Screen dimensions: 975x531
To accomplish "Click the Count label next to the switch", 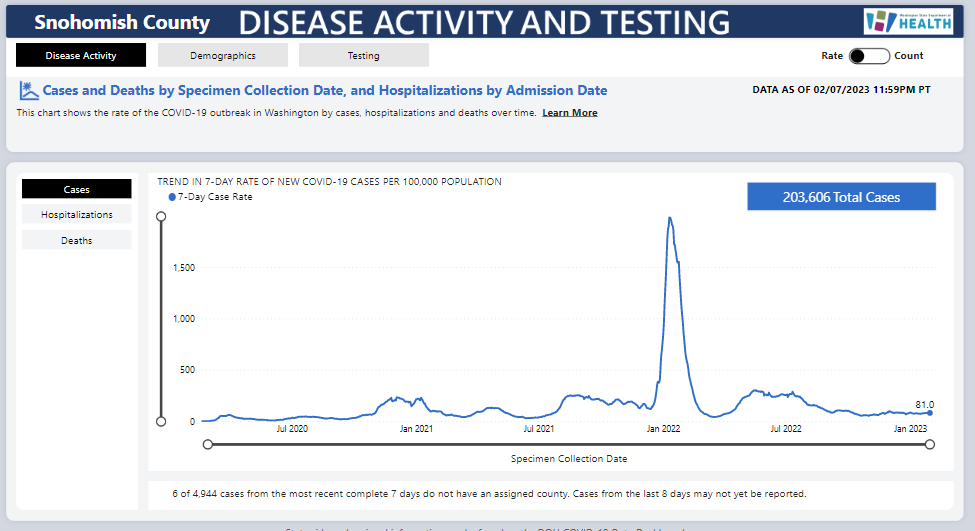I will pos(908,56).
